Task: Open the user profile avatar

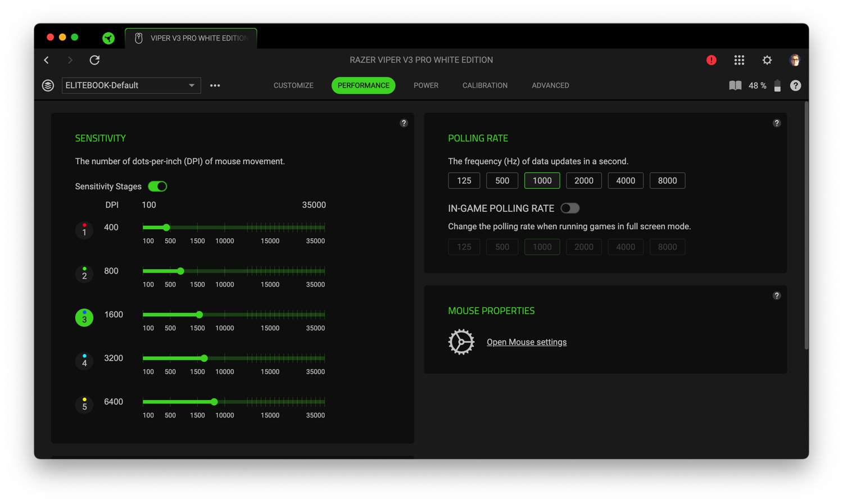Action: (x=795, y=60)
